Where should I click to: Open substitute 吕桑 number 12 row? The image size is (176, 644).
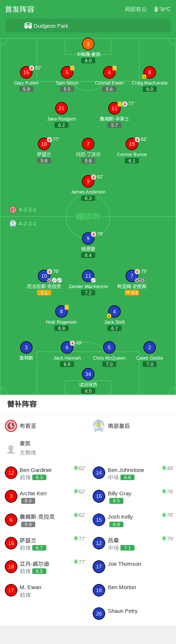point(132,544)
